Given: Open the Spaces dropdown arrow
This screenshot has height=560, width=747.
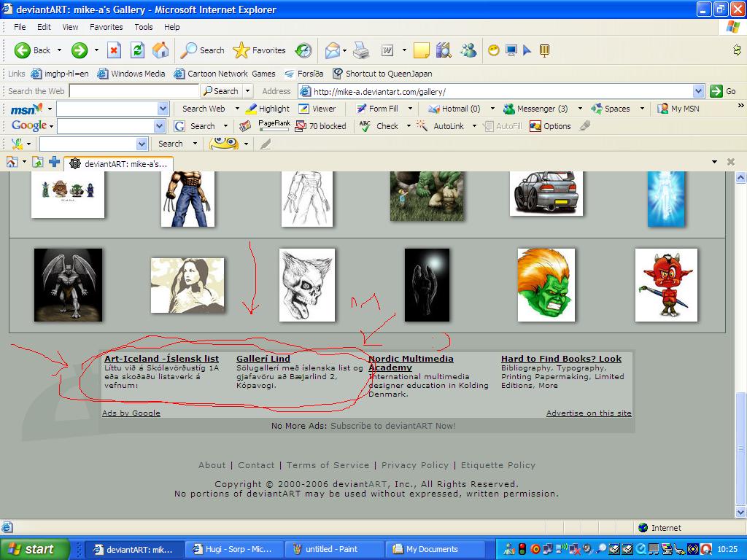Looking at the screenshot, I should click(x=642, y=109).
